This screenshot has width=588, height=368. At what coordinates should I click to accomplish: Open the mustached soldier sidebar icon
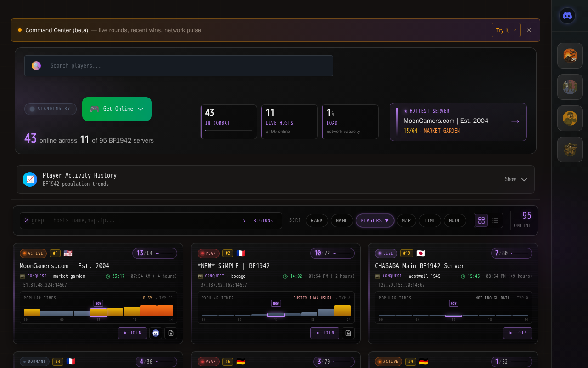pyautogui.click(x=570, y=118)
